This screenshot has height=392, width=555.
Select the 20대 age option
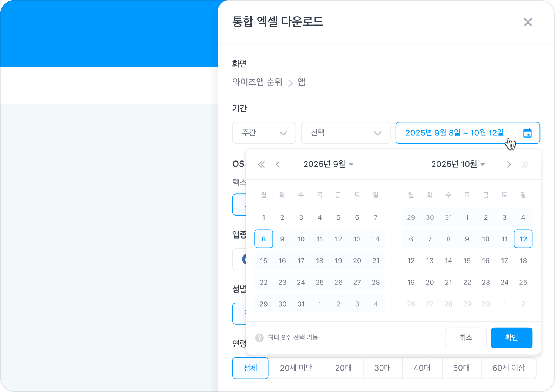tap(343, 368)
